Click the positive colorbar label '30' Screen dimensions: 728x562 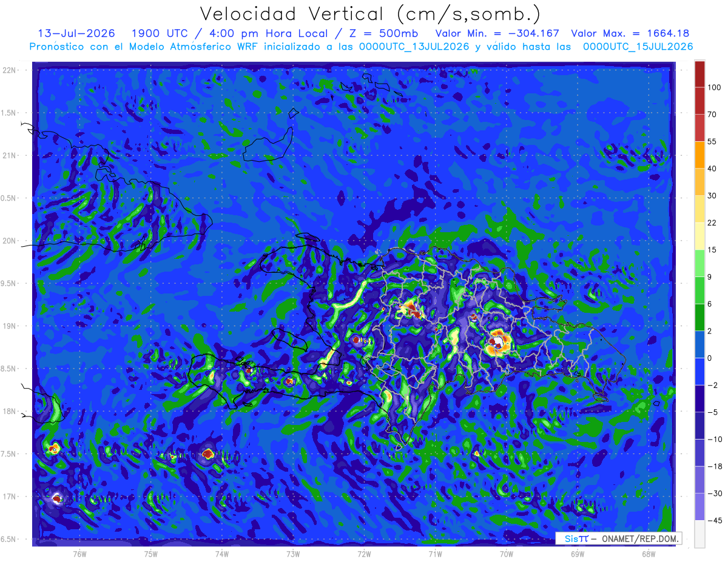tap(712, 195)
